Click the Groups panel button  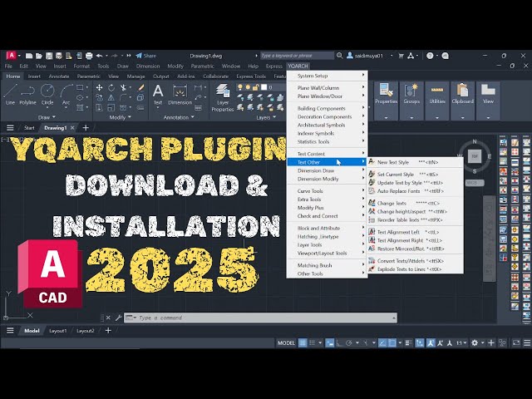[411, 101]
